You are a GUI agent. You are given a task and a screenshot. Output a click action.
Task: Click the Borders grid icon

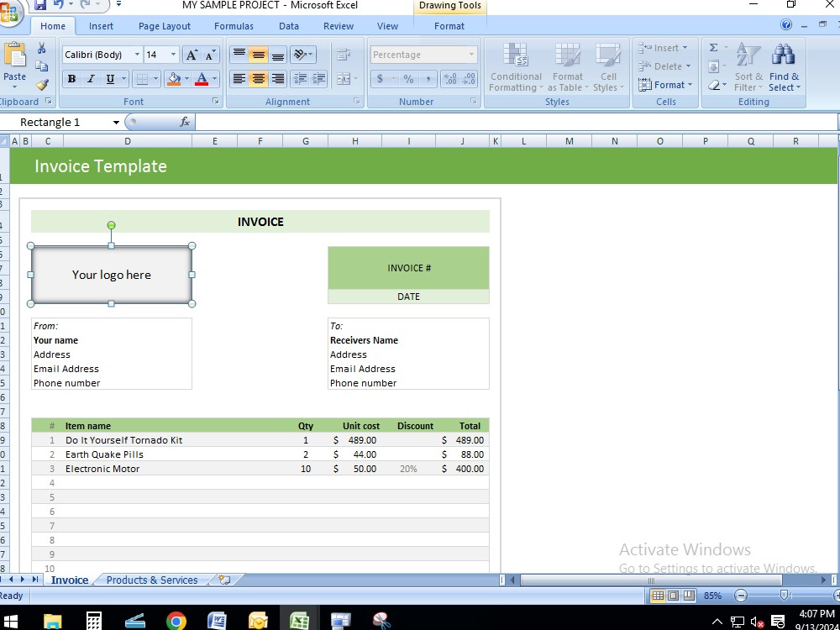coord(142,79)
